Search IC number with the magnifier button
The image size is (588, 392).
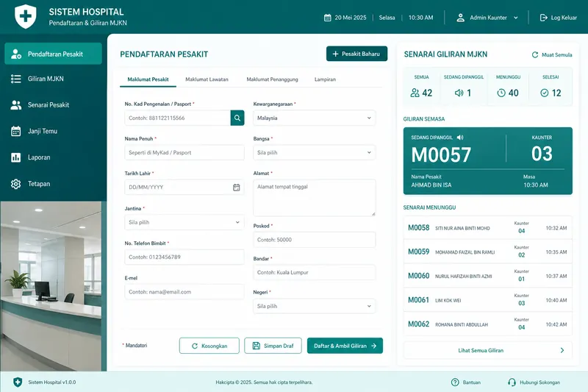tap(237, 118)
